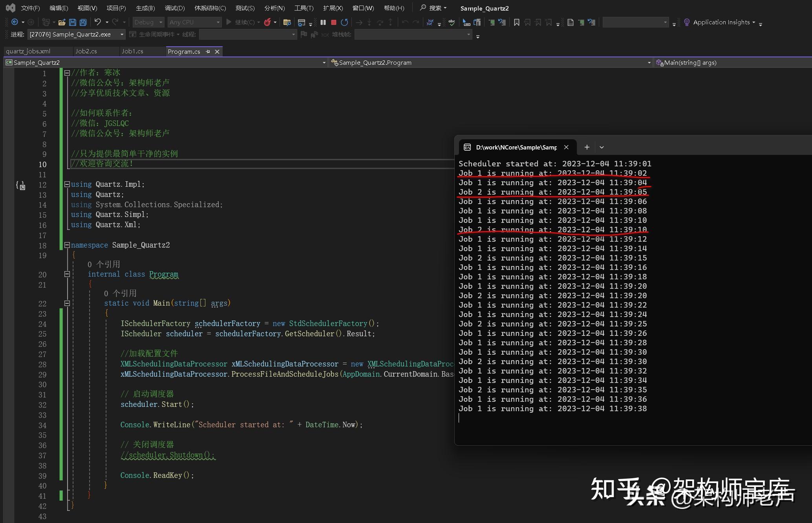
Task: Collapse the namespace Sample_Quartz2 block
Action: coord(67,245)
